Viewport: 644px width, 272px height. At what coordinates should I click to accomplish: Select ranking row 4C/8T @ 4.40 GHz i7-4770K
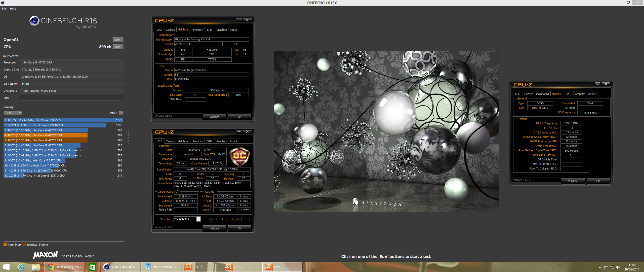[x=63, y=145]
